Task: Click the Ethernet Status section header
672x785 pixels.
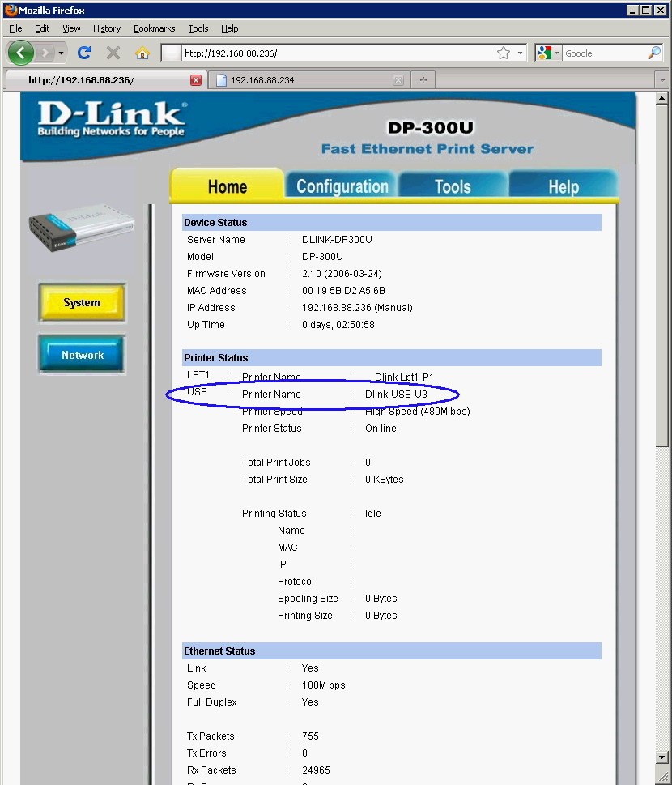Action: [x=392, y=651]
